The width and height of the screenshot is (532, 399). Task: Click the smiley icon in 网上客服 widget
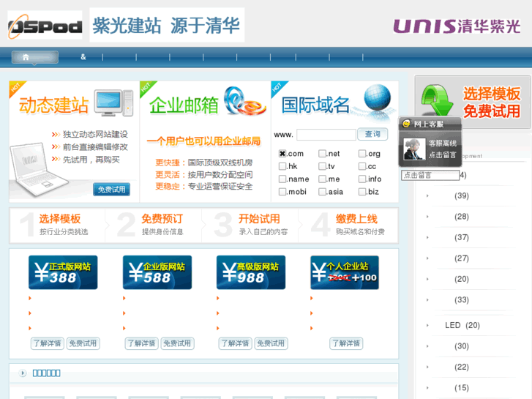(x=406, y=124)
